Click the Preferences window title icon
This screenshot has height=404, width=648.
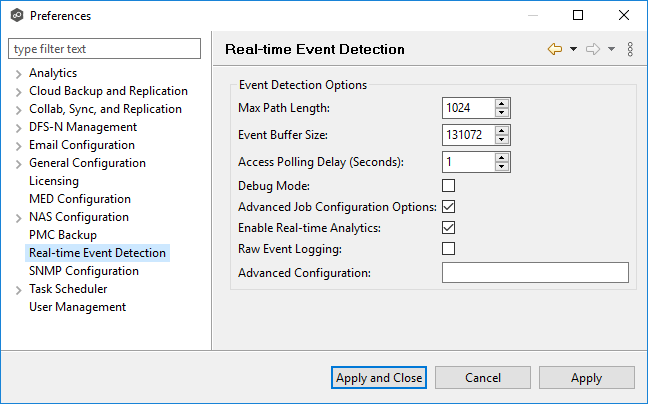point(16,15)
